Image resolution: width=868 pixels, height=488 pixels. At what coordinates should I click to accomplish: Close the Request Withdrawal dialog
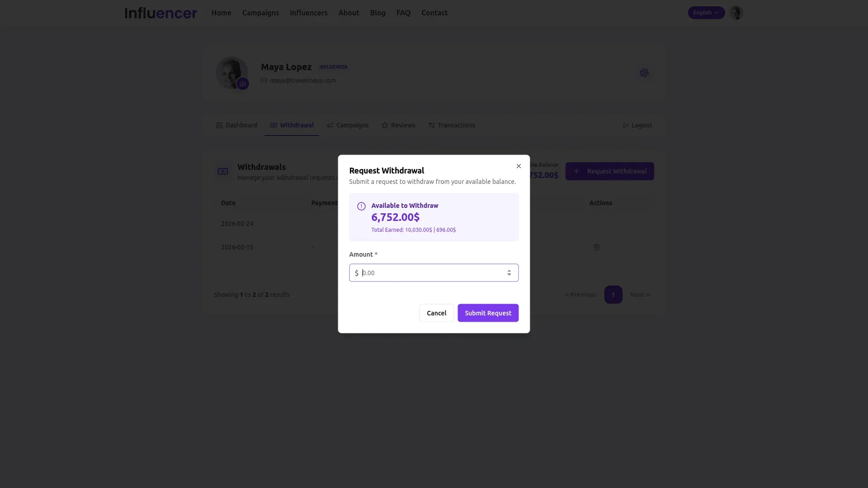[x=519, y=166]
